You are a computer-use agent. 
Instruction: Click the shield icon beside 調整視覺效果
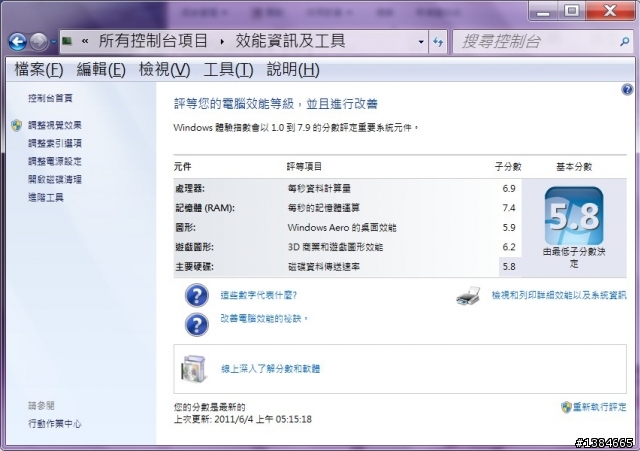coord(17,125)
